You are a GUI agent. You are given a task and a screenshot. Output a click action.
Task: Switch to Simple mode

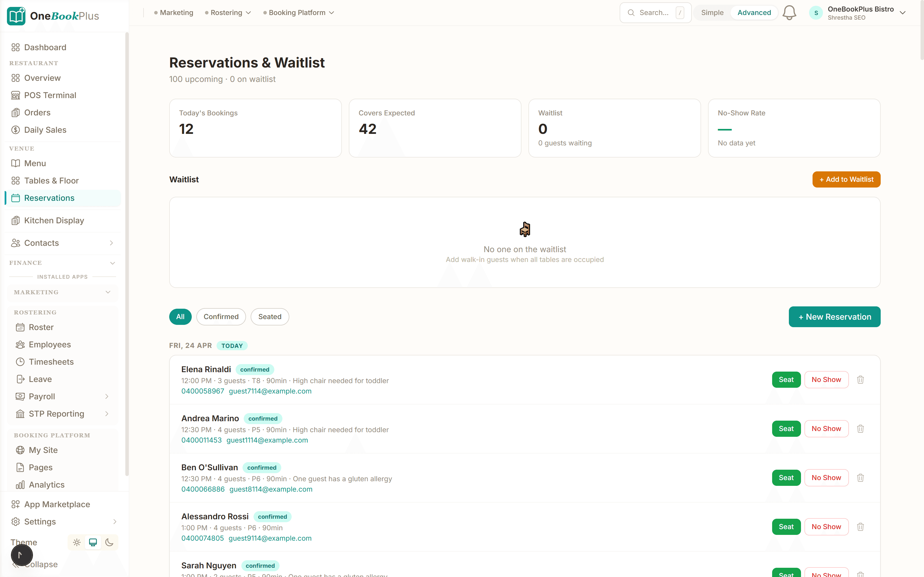[712, 12]
